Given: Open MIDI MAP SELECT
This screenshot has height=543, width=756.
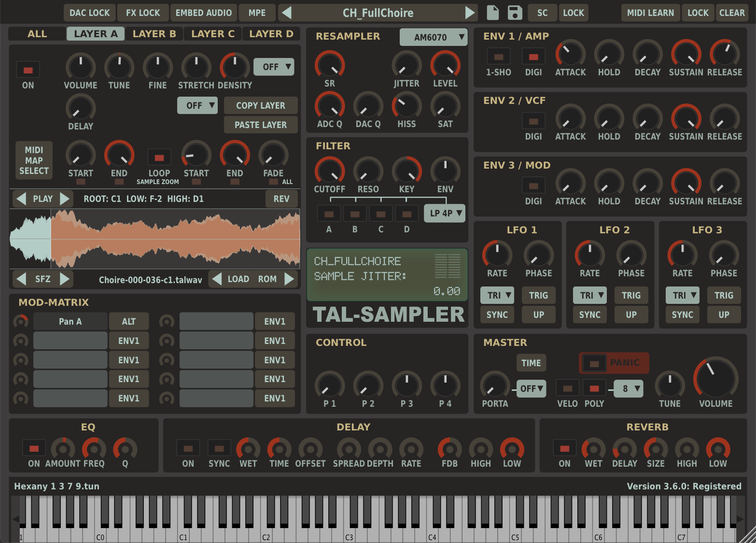Looking at the screenshot, I should coord(34,160).
